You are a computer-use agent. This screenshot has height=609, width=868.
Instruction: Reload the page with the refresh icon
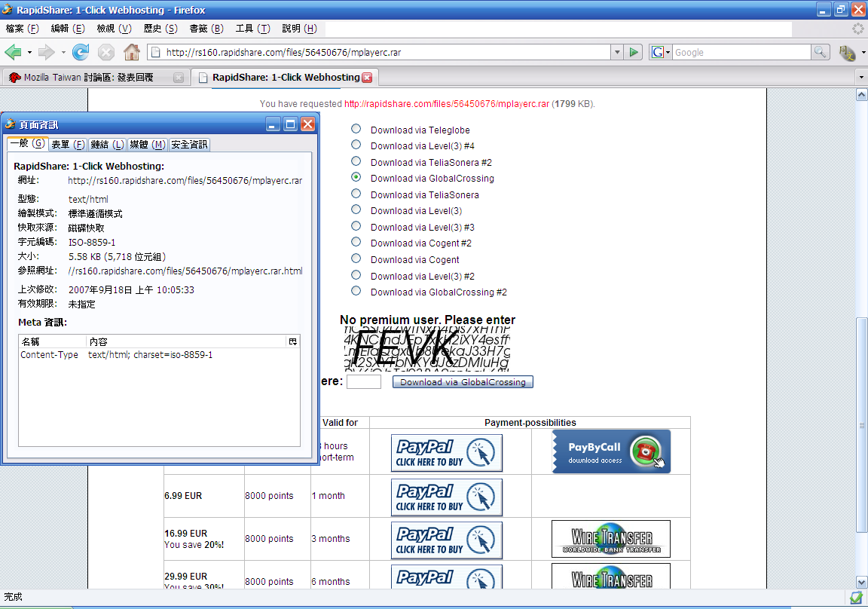pyautogui.click(x=81, y=52)
